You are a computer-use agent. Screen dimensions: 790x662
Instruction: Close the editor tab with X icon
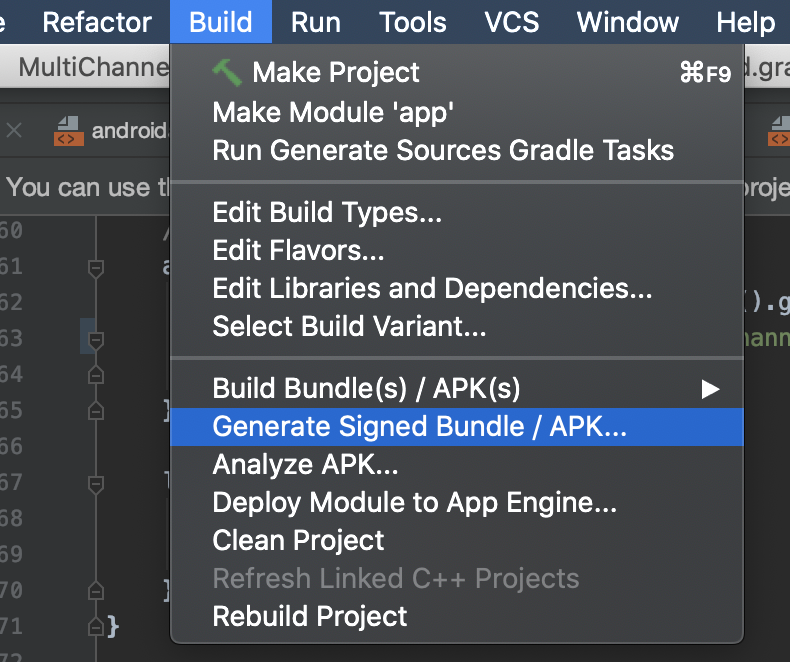pyautogui.click(x=14, y=131)
